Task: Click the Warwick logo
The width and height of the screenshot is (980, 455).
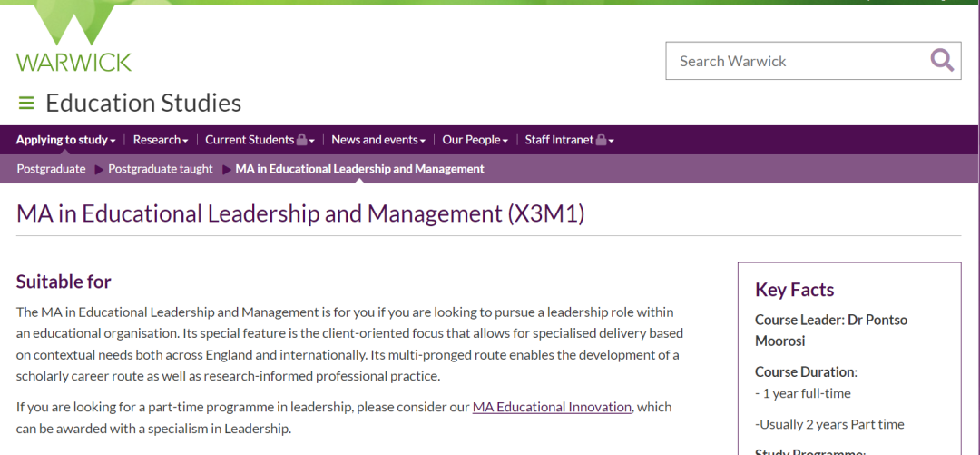Action: (x=73, y=40)
